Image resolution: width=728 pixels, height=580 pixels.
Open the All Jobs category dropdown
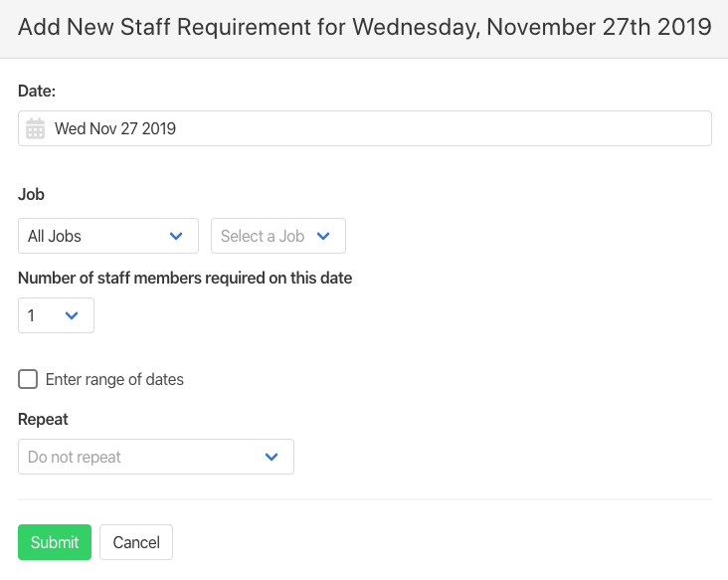click(x=107, y=236)
